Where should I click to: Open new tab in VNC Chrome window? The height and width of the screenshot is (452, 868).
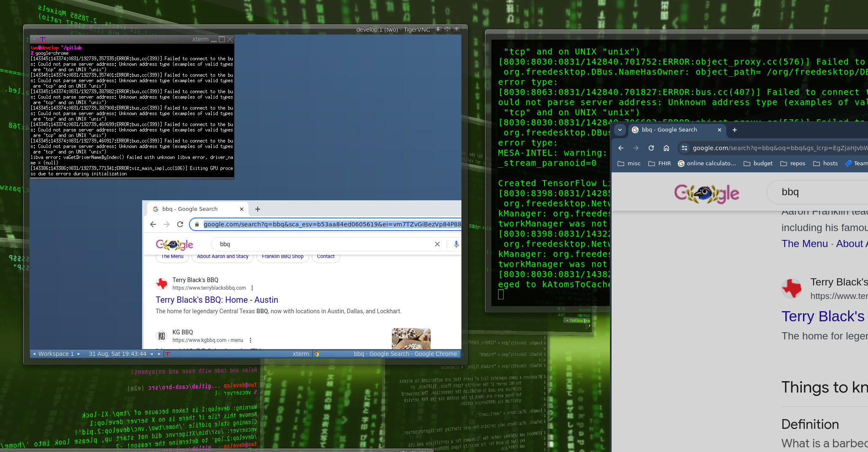coord(258,209)
